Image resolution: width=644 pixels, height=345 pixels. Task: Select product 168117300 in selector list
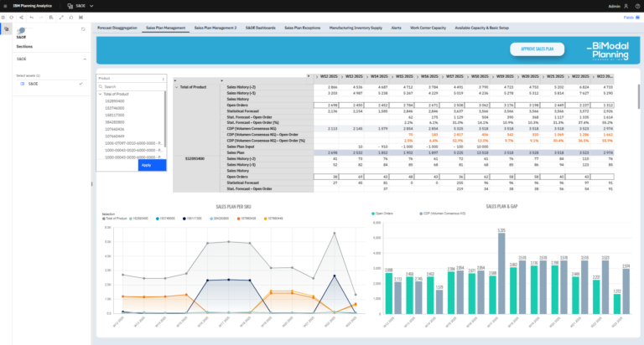tap(115, 116)
